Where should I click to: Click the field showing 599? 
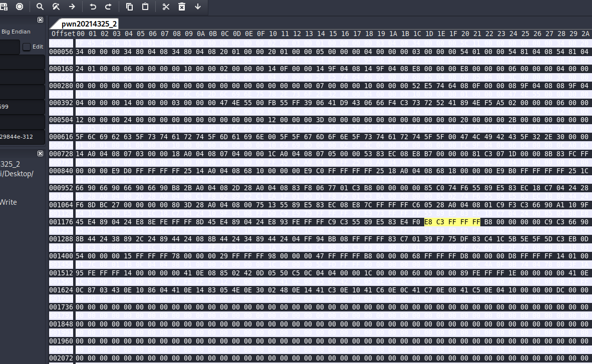(22, 107)
